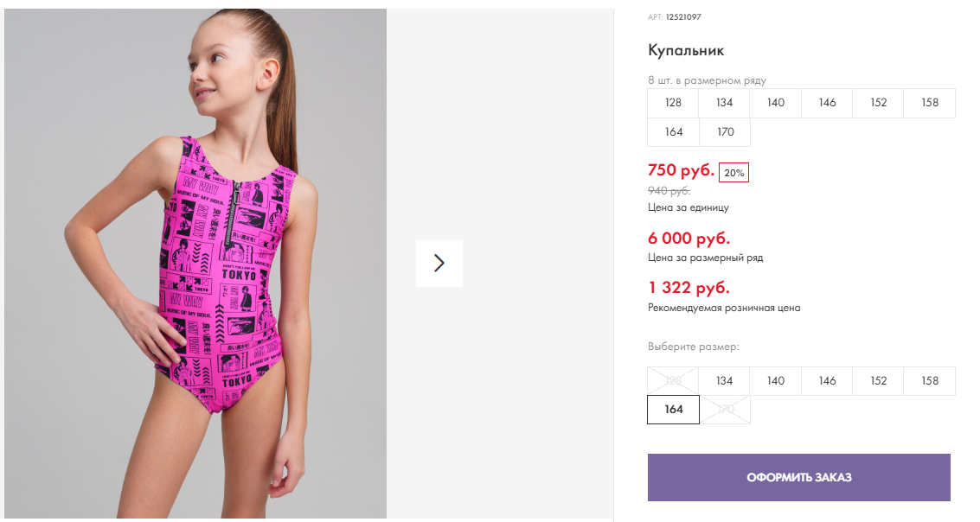Click the 140 cell in the size range table
The image size is (980, 522).
click(x=776, y=103)
